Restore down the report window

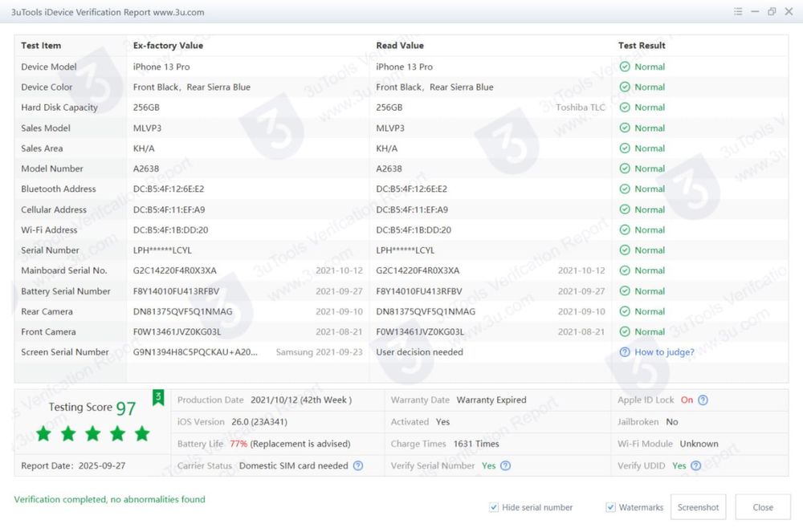(x=772, y=11)
